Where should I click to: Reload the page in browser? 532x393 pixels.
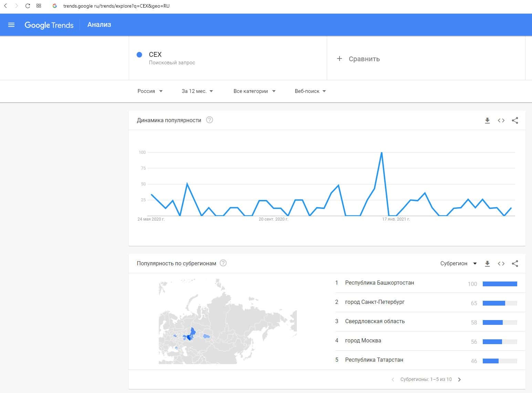click(x=28, y=6)
